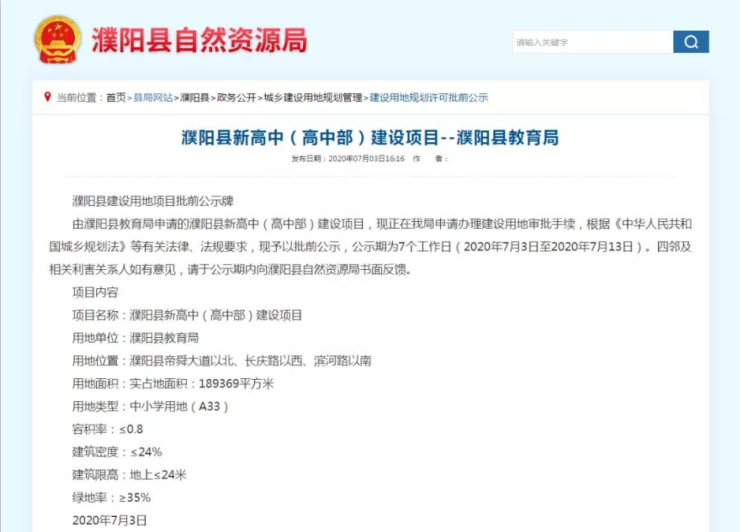
Task: Click the 用地类型：中小学用地（A33）line
Action: [151, 406]
